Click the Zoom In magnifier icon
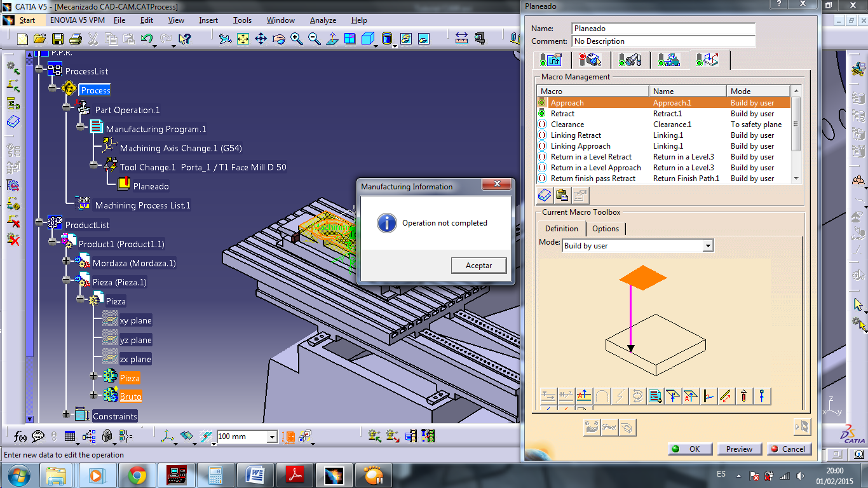Image resolution: width=868 pixels, height=488 pixels. click(296, 39)
